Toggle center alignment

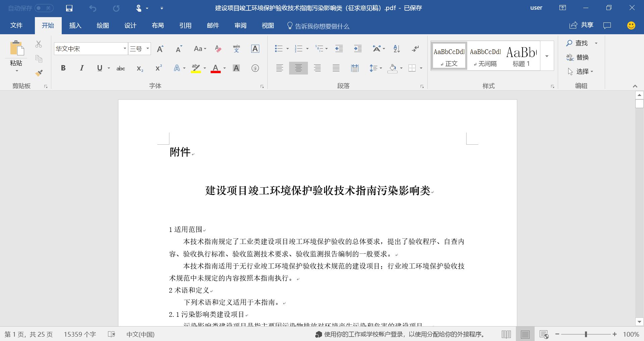pos(298,68)
